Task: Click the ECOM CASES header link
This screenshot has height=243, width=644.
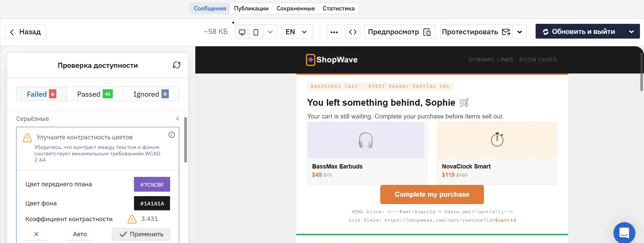Action: click(538, 60)
